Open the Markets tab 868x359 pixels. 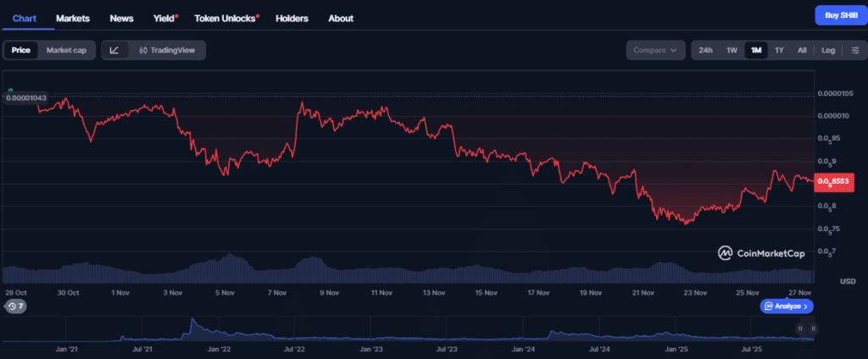(73, 18)
